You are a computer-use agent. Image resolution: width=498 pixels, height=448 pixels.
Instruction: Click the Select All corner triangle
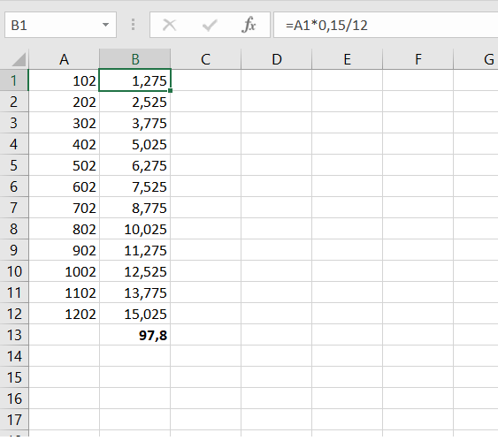[x=19, y=59]
